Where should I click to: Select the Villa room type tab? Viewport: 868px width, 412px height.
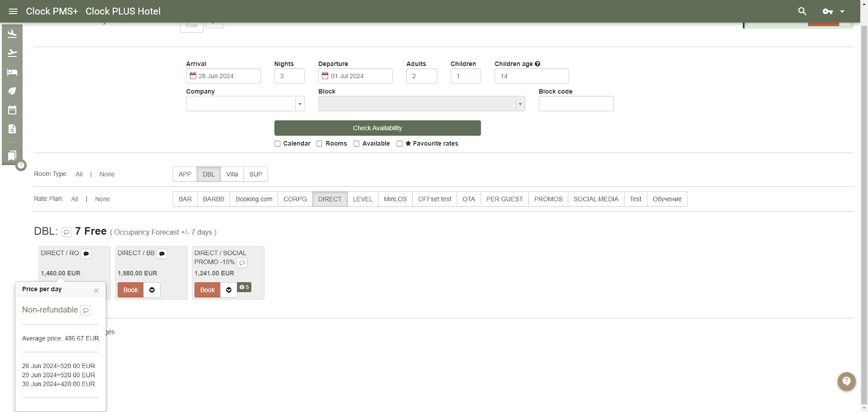(232, 174)
